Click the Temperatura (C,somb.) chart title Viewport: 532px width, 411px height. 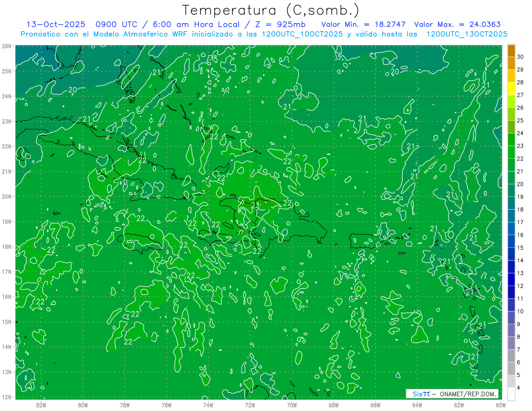271,10
